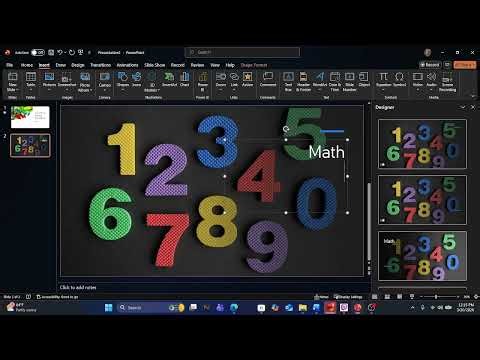The width and height of the screenshot is (480, 360).
Task: Start slideshow from beginning icon in title bar
Action: point(81,52)
